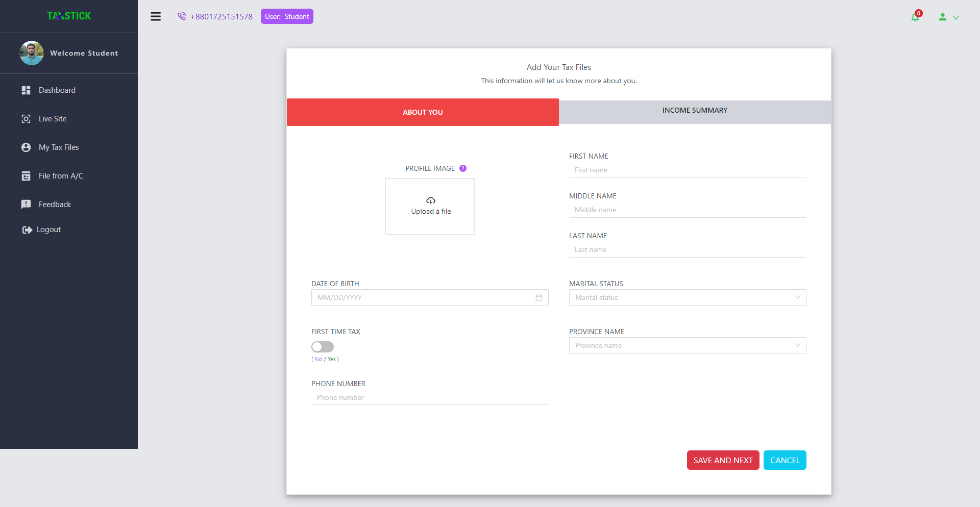The height and width of the screenshot is (507, 980).
Task: Open the user account dropdown in header
Action: click(x=949, y=17)
